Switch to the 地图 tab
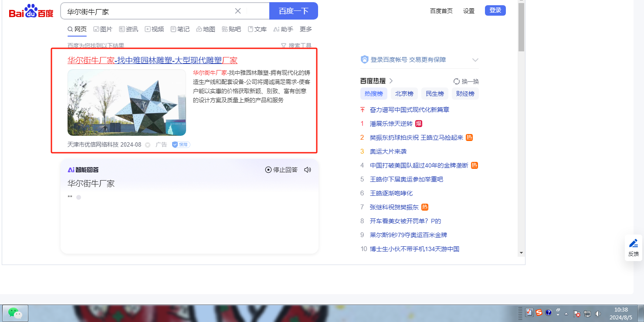 click(206, 29)
